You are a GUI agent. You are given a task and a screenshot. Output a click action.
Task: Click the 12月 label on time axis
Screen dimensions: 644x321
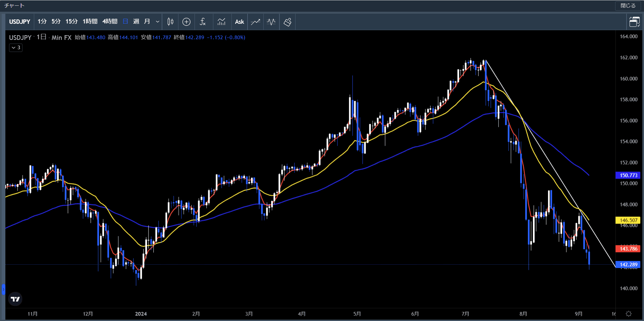pyautogui.click(x=88, y=314)
